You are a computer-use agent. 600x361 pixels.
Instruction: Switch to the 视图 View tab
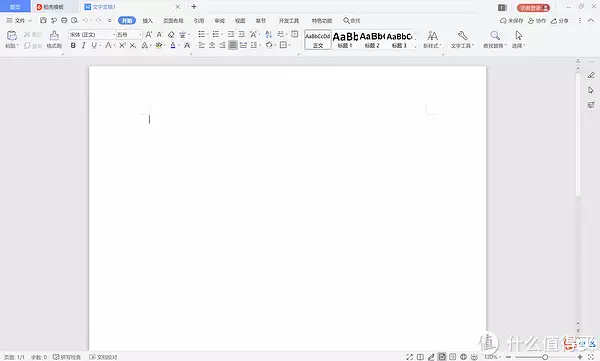pyautogui.click(x=240, y=20)
